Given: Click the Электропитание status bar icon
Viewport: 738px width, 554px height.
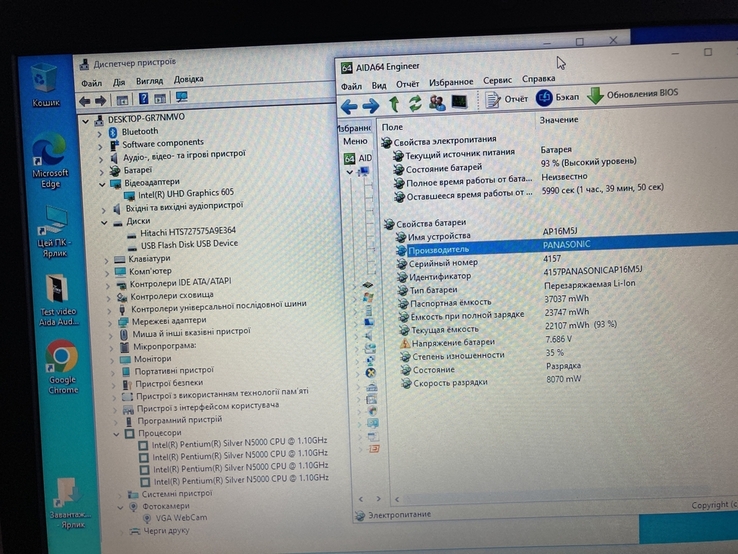Looking at the screenshot, I should tap(360, 515).
